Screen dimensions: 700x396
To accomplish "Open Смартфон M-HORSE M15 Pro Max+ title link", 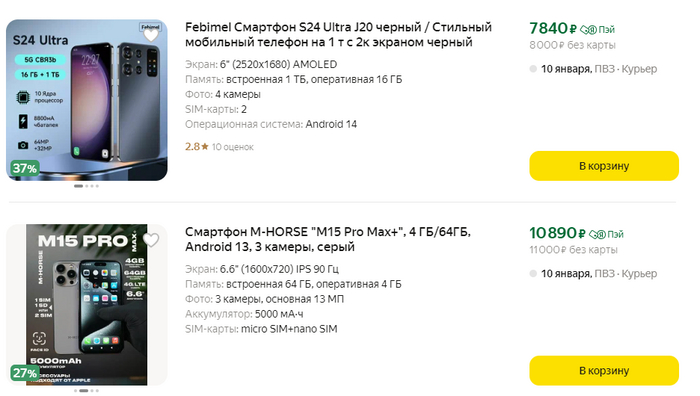I will [x=328, y=239].
